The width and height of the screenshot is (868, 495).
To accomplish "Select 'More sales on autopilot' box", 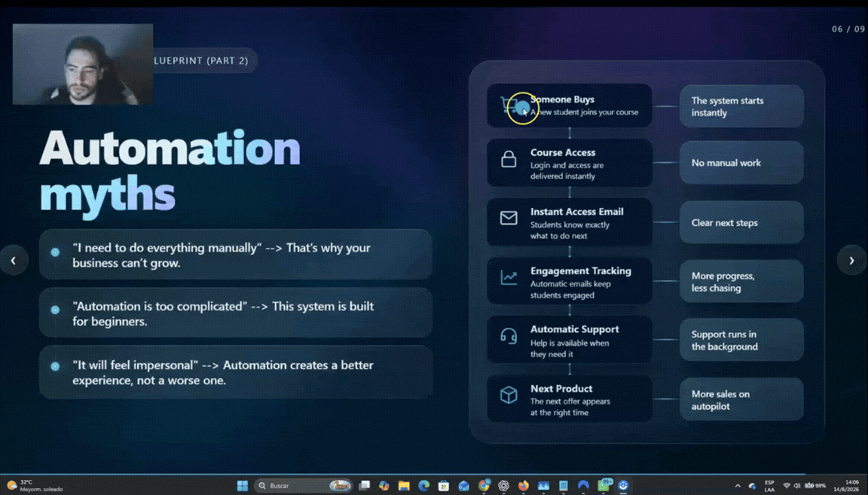I will click(741, 400).
